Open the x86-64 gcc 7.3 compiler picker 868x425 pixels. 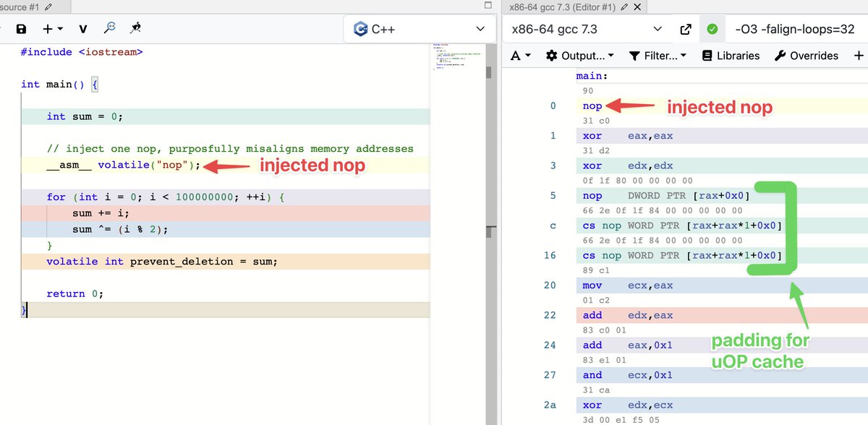(587, 29)
